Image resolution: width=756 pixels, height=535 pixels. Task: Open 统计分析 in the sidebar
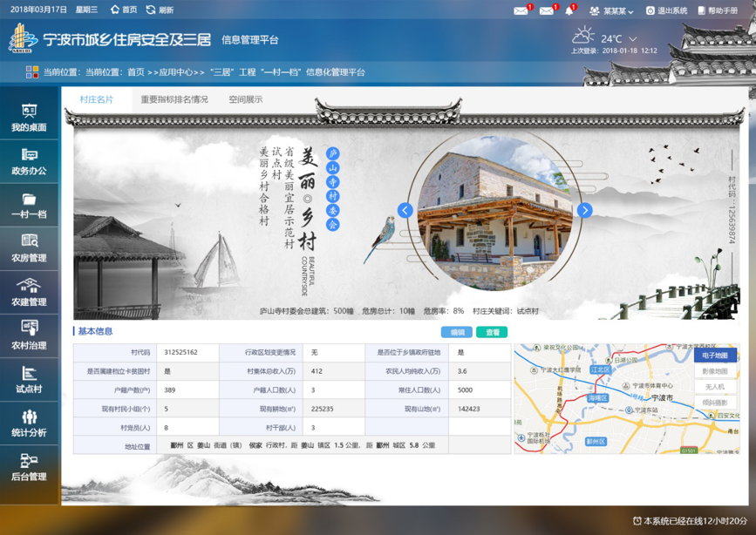click(x=29, y=422)
